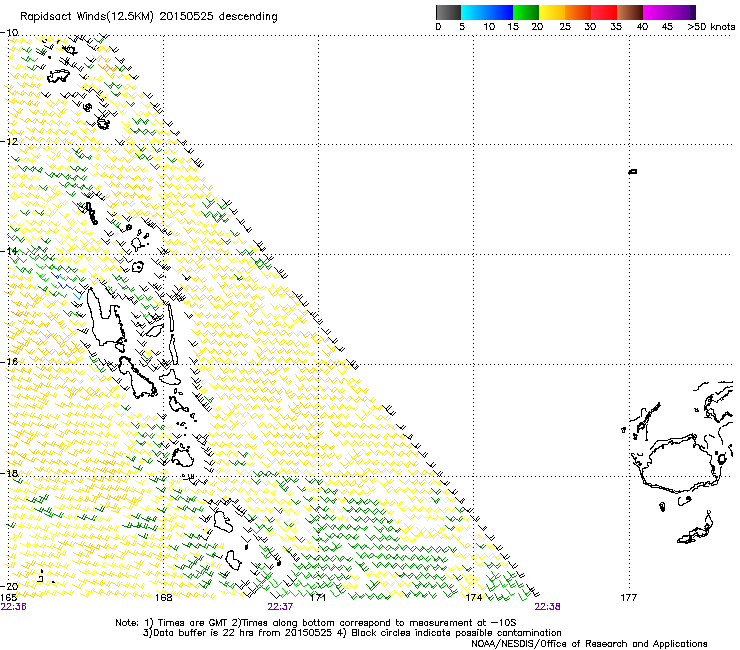Click the brown 35-40 knots legend swatch
This screenshot has width=740, height=650.
(630, 12)
